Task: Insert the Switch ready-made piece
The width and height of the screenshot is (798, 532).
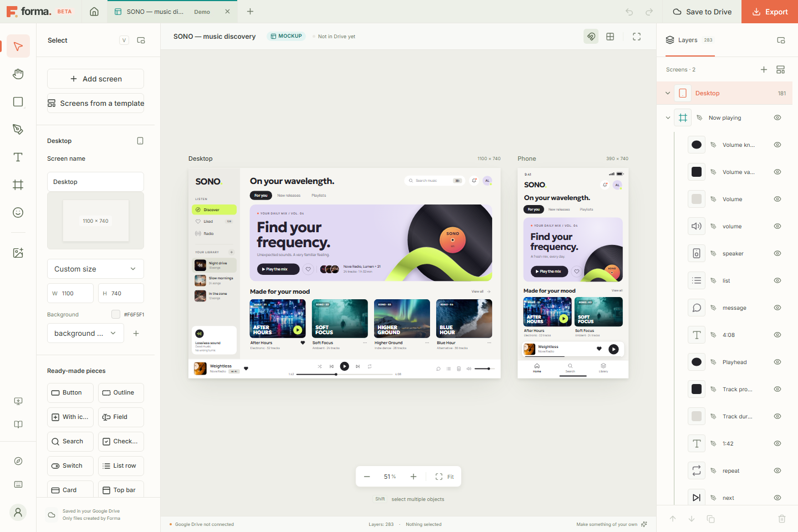Action: pyautogui.click(x=70, y=465)
